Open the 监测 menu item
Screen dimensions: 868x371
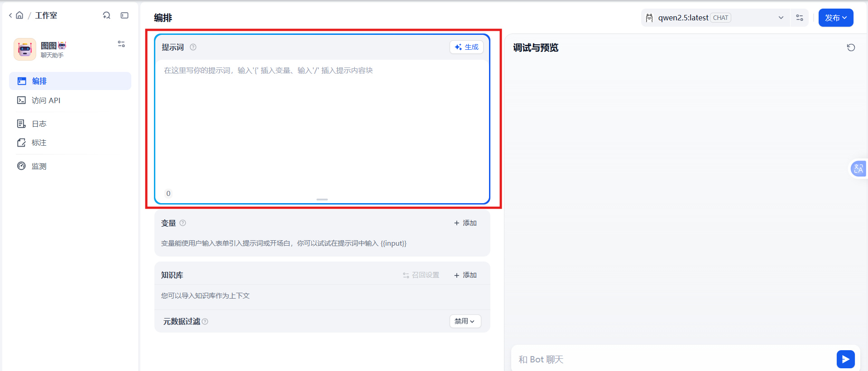pyautogui.click(x=70, y=166)
